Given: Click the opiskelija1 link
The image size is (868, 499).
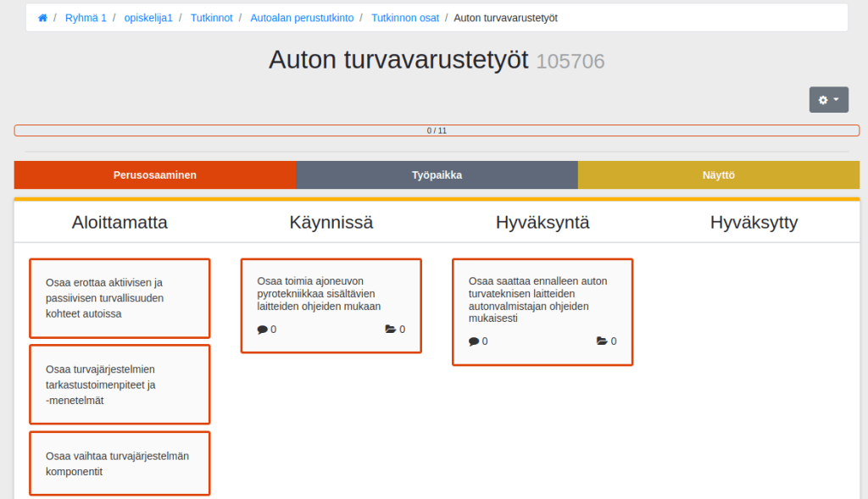Looking at the screenshot, I should 148,17.
